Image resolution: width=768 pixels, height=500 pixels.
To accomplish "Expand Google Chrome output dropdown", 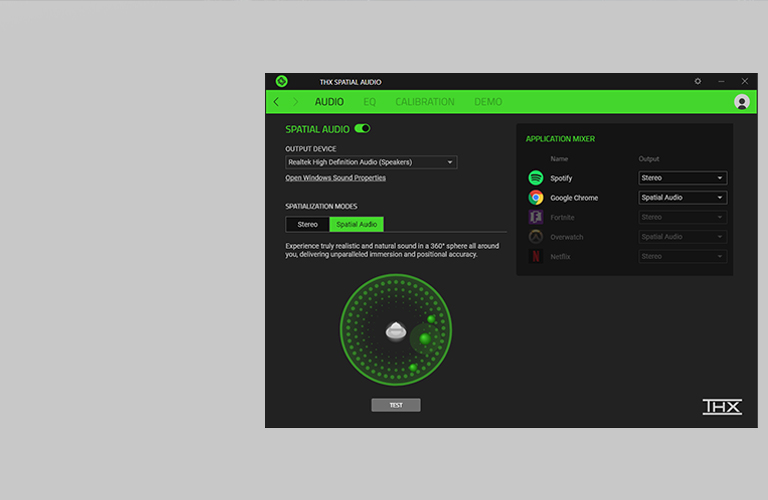I will pos(682,198).
